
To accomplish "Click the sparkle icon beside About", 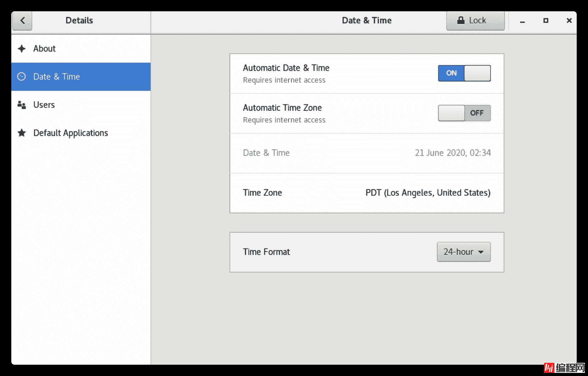I will [22, 49].
